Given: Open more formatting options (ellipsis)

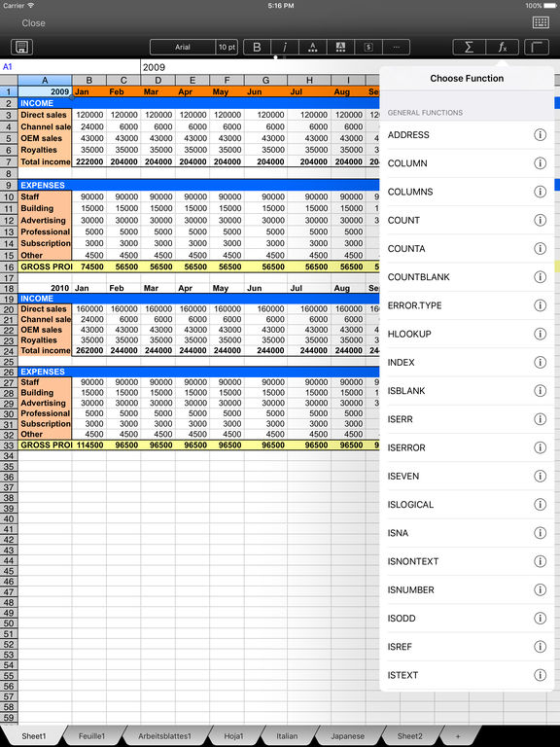Looking at the screenshot, I should [396, 47].
